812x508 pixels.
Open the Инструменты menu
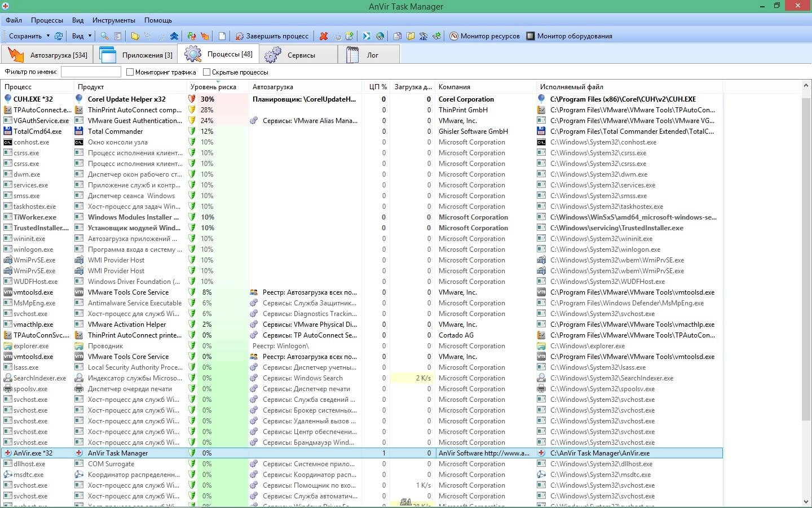114,20
